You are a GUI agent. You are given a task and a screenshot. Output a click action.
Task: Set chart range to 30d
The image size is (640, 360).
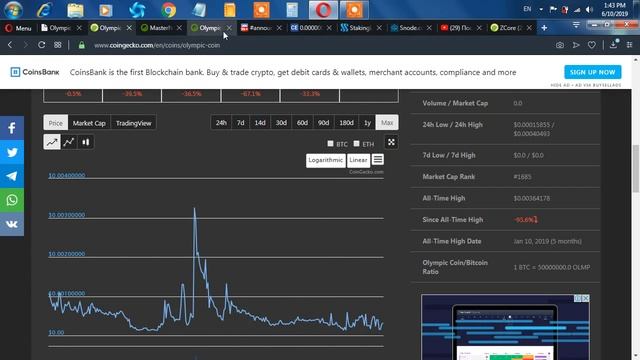click(281, 122)
